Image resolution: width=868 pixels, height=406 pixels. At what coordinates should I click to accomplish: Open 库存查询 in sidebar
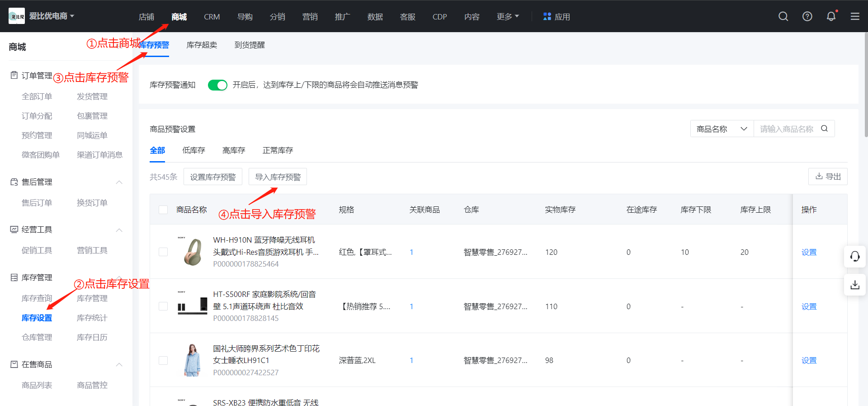point(37,298)
